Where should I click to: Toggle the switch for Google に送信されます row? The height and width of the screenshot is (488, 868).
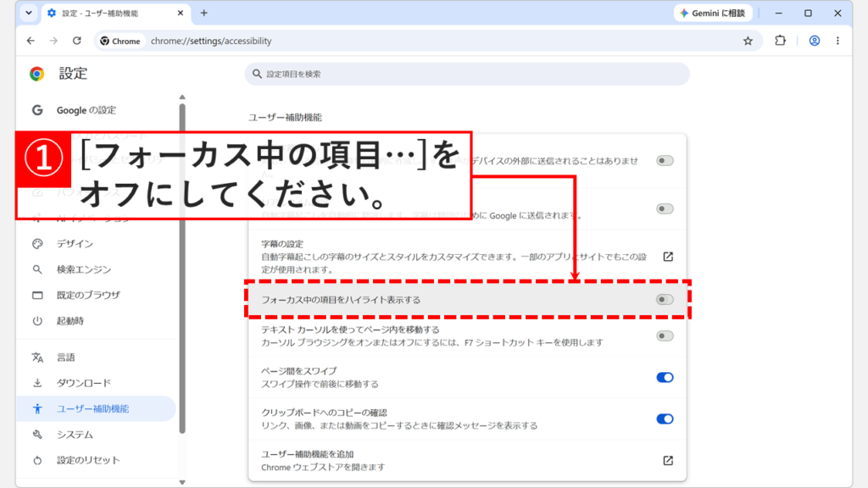pos(665,208)
